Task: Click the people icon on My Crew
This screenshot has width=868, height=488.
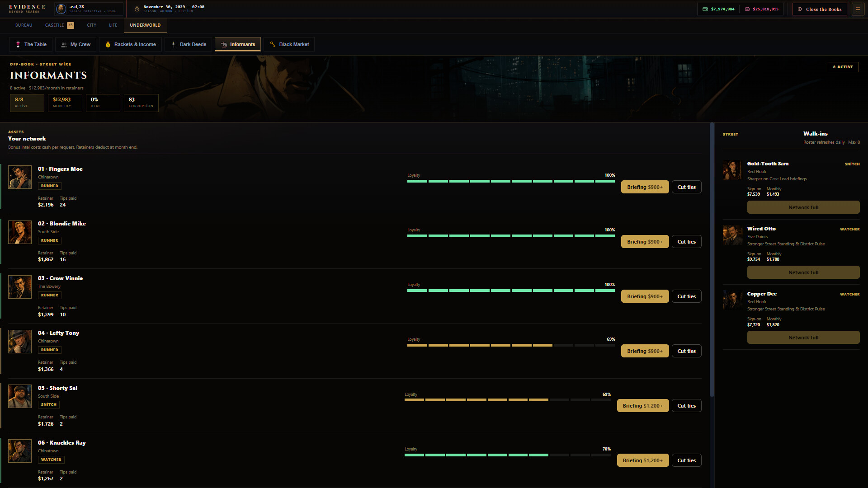Action: click(64, 44)
